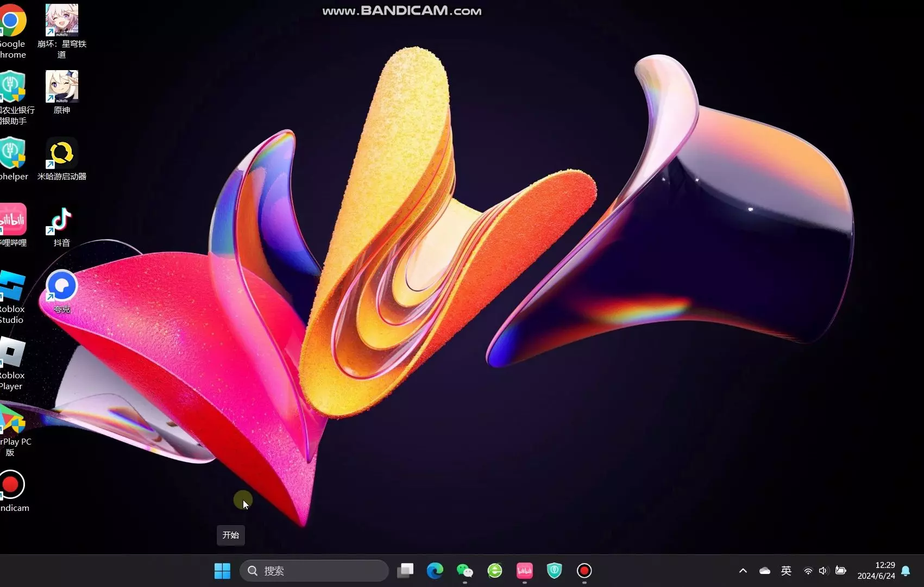
Task: Select the 抖音 desktop shortcut
Action: pos(62,226)
